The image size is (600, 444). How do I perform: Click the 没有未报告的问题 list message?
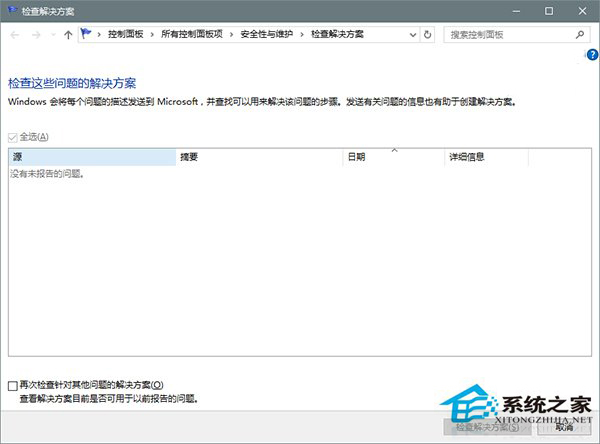coord(47,174)
